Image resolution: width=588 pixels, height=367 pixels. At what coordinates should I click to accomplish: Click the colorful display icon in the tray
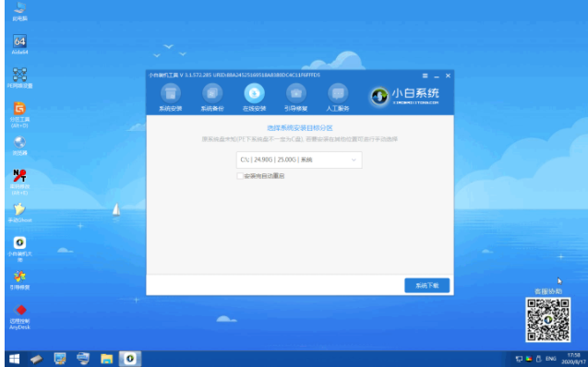[529, 359]
